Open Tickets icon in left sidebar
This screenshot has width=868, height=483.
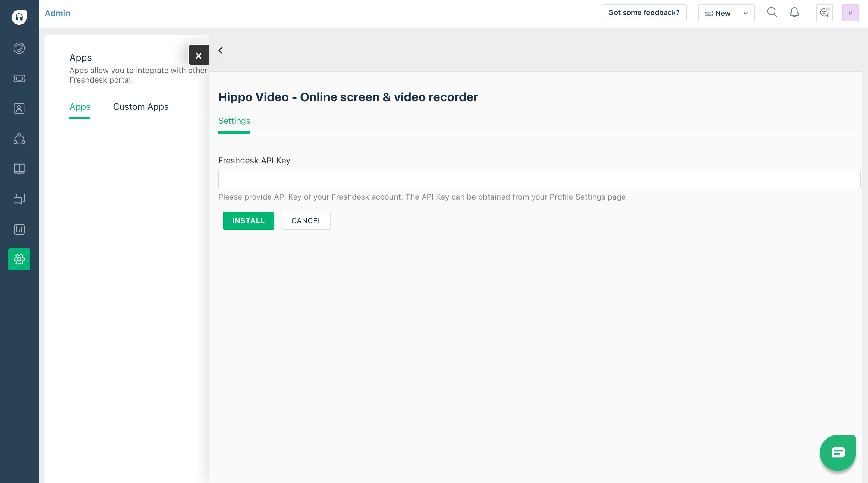tap(19, 78)
